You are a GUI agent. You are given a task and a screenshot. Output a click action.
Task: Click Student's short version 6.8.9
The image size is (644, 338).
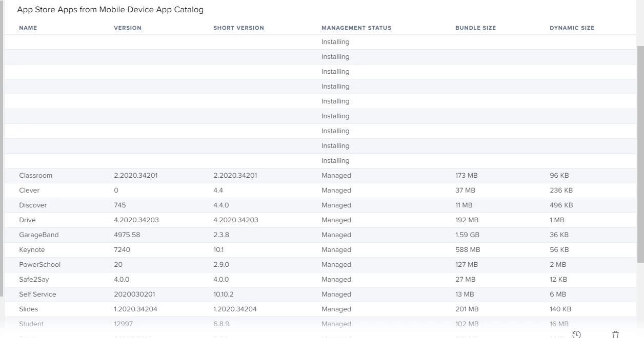click(x=221, y=324)
